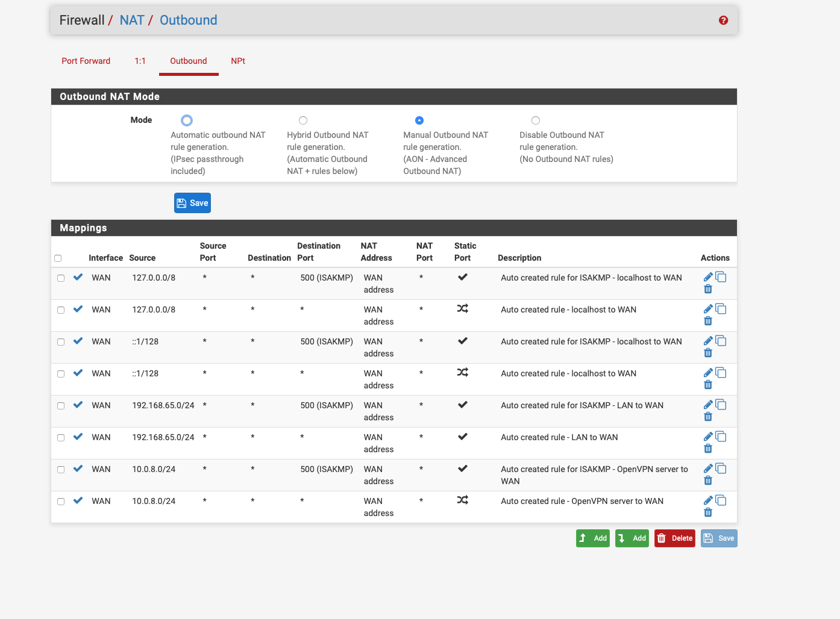Copy the 127.0.0.0/8 non-ISAKMP localhost rule

click(x=721, y=309)
